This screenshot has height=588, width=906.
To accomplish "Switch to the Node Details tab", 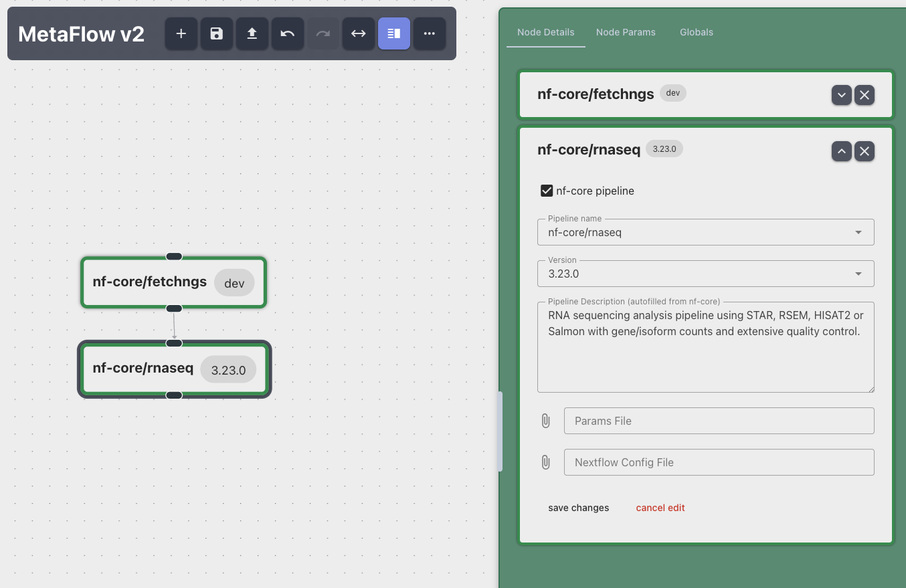I will tap(546, 32).
